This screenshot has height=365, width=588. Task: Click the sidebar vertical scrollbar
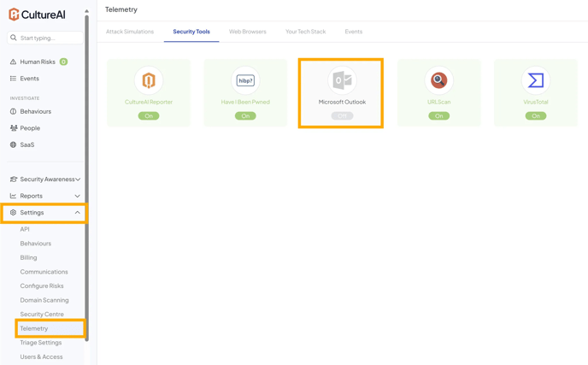pos(86,176)
